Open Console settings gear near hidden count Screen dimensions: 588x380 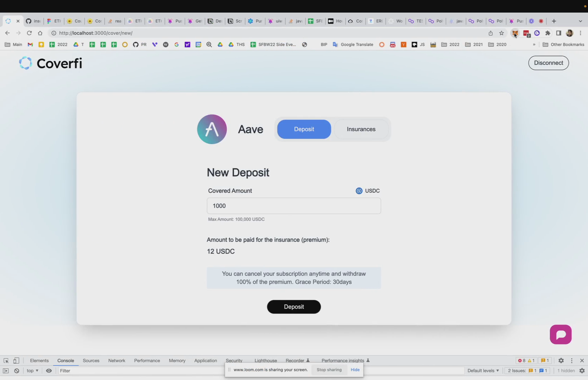(x=582, y=370)
